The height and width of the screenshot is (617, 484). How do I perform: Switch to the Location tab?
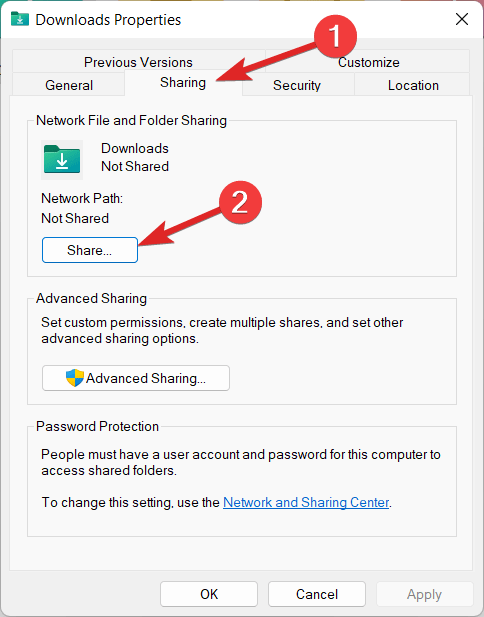click(x=413, y=85)
